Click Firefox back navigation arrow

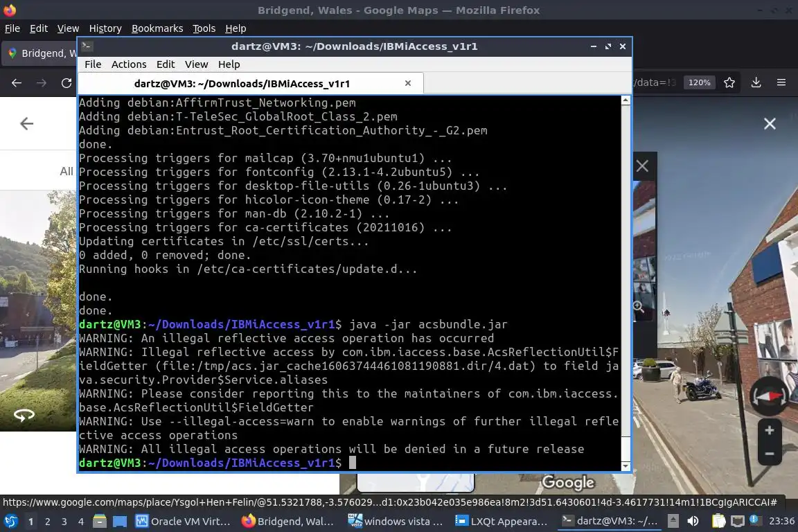point(17,83)
